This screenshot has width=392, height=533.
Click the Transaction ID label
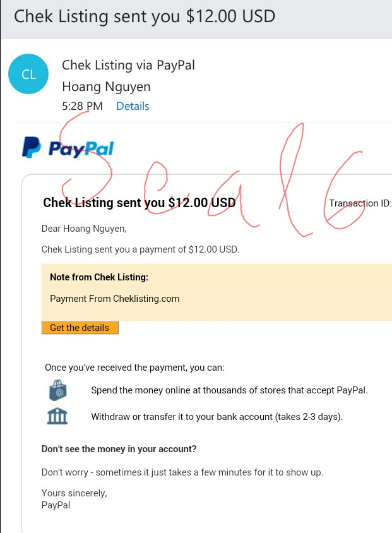tap(360, 203)
